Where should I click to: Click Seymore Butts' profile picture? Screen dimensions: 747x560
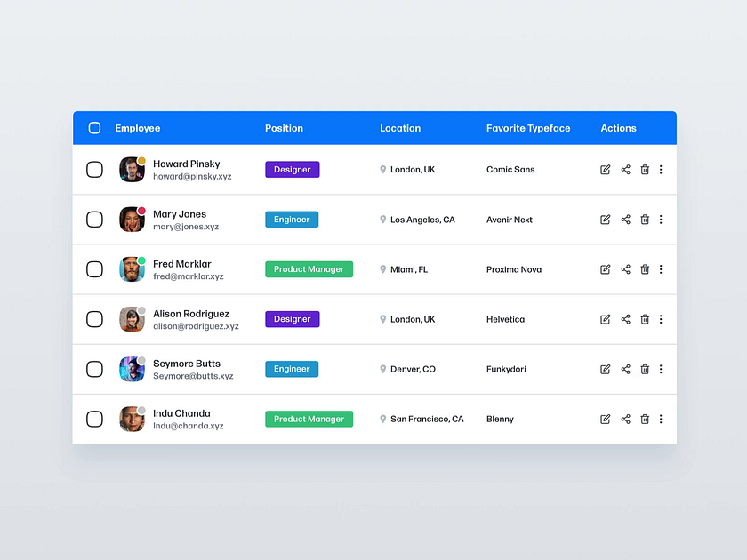tap(132, 369)
